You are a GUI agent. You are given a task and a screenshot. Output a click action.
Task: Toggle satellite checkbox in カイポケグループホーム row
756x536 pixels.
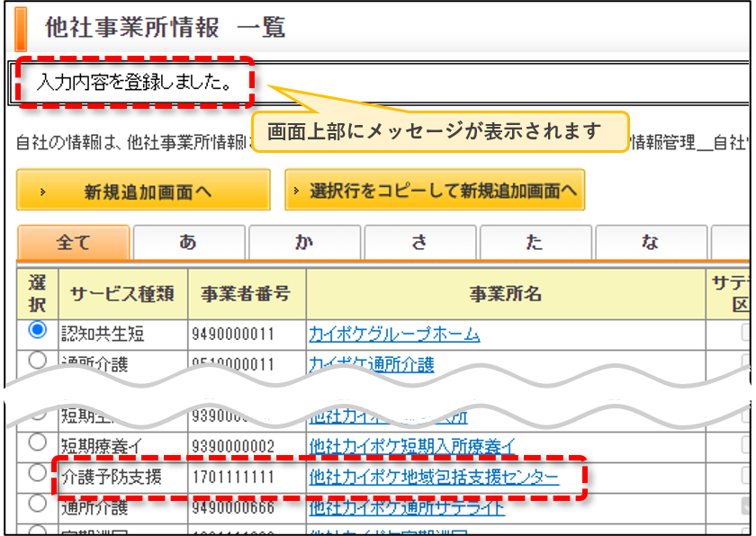(746, 332)
